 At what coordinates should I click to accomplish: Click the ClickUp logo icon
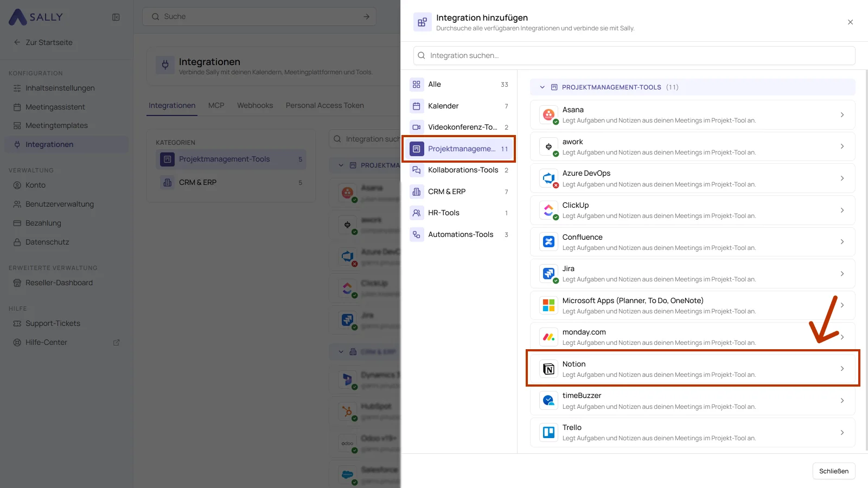click(x=548, y=210)
